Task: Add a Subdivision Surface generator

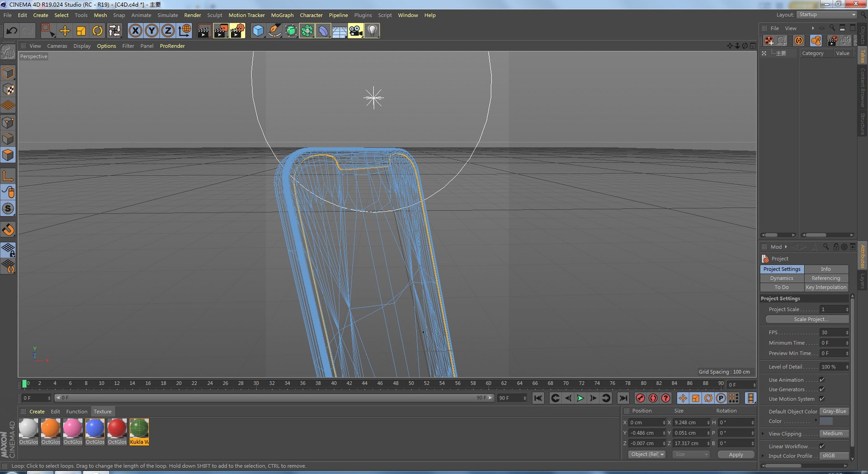Action: (291, 31)
